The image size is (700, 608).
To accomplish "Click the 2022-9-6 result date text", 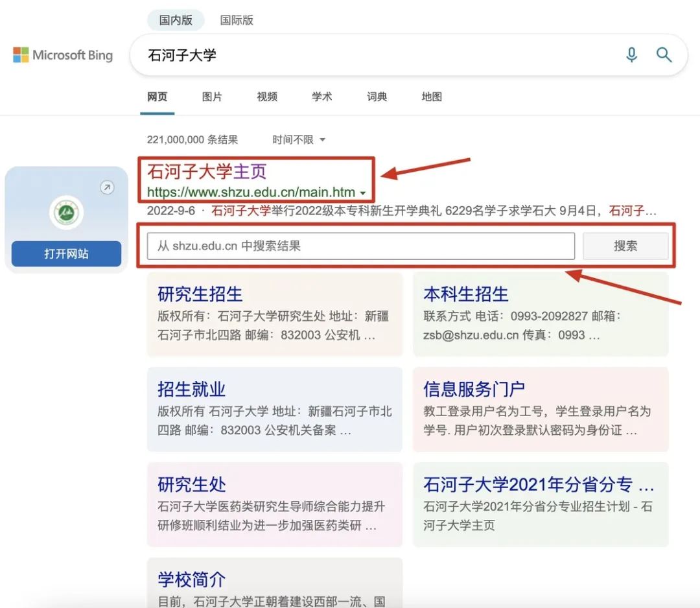I will (x=171, y=211).
